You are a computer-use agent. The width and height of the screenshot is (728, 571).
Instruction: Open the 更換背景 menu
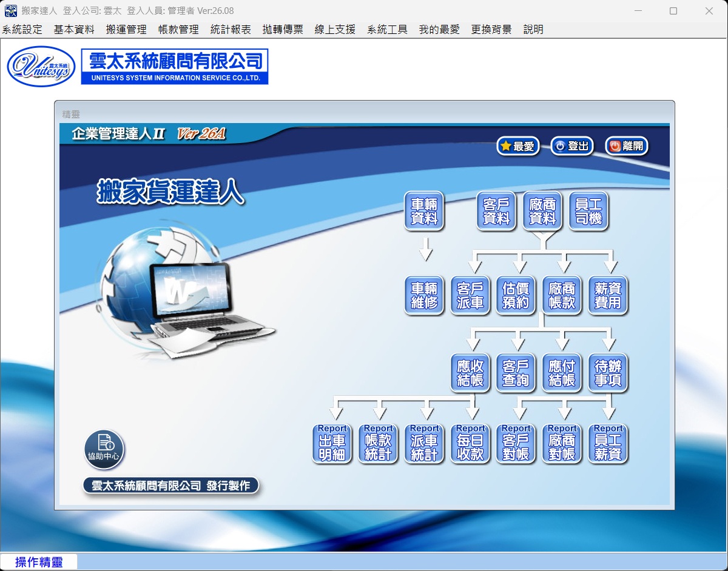[491, 29]
